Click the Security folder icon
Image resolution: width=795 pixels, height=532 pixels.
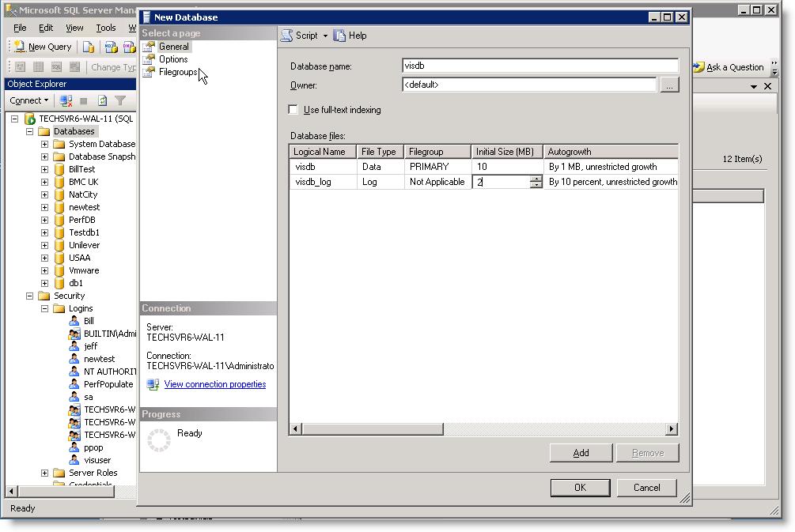(44, 296)
